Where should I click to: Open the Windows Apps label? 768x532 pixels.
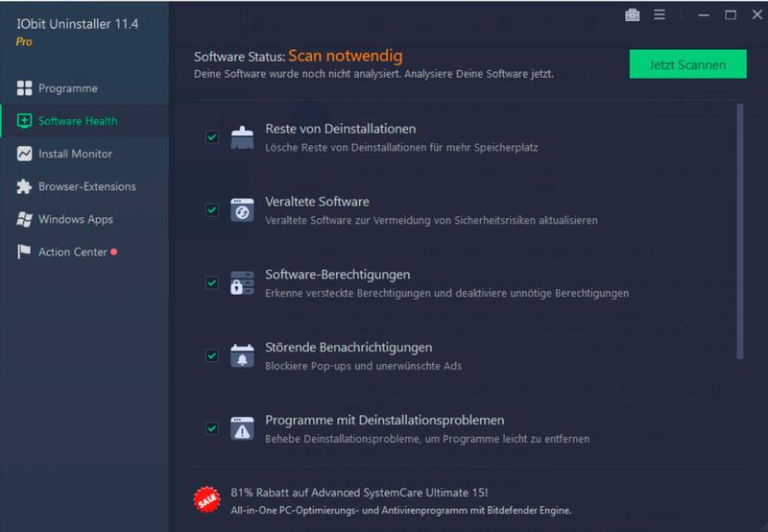(76, 220)
